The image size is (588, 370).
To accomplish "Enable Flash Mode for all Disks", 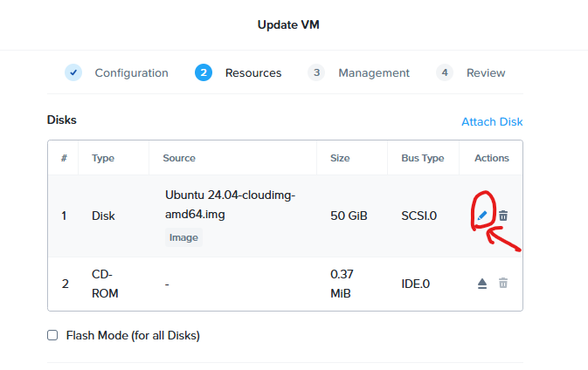I will pyautogui.click(x=52, y=335).
